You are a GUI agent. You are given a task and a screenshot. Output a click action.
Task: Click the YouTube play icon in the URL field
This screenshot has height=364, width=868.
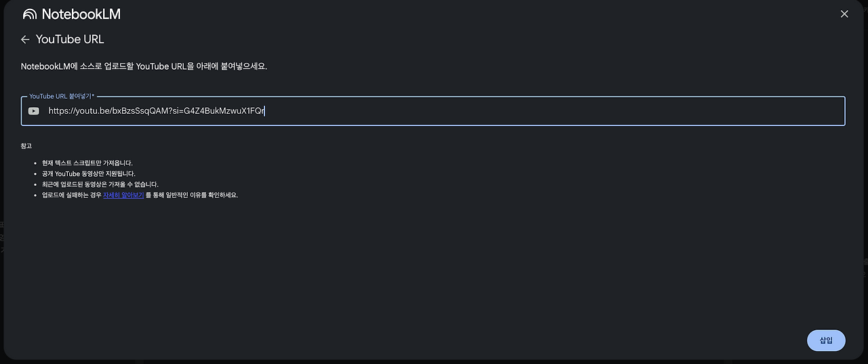click(x=34, y=111)
